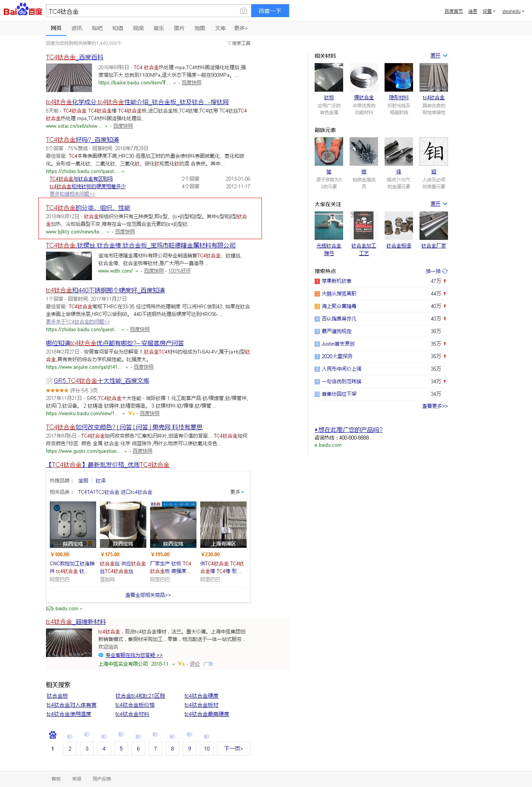Open hot search 苹果新机砍单

coord(337,281)
